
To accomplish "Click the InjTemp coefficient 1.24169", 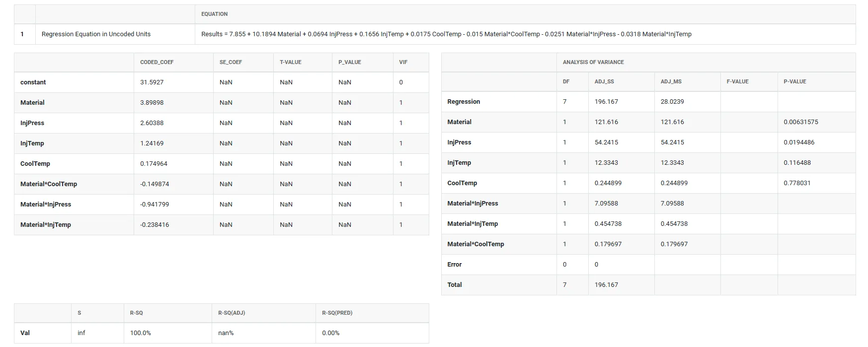I will tap(152, 143).
